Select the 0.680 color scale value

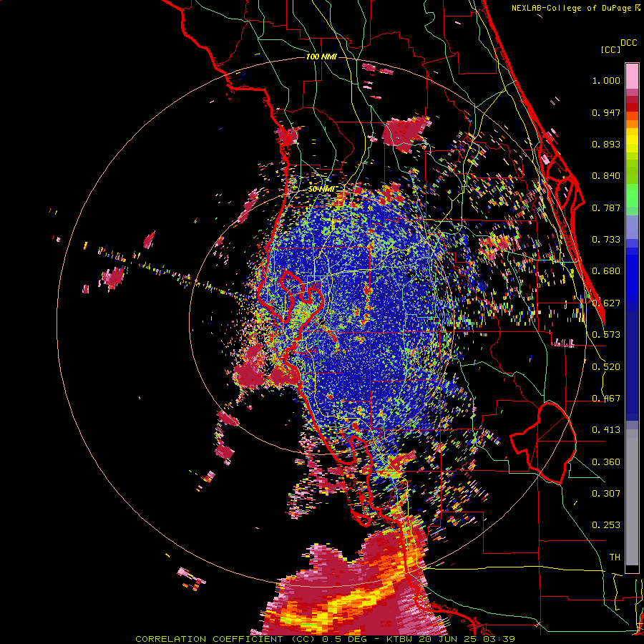click(606, 271)
